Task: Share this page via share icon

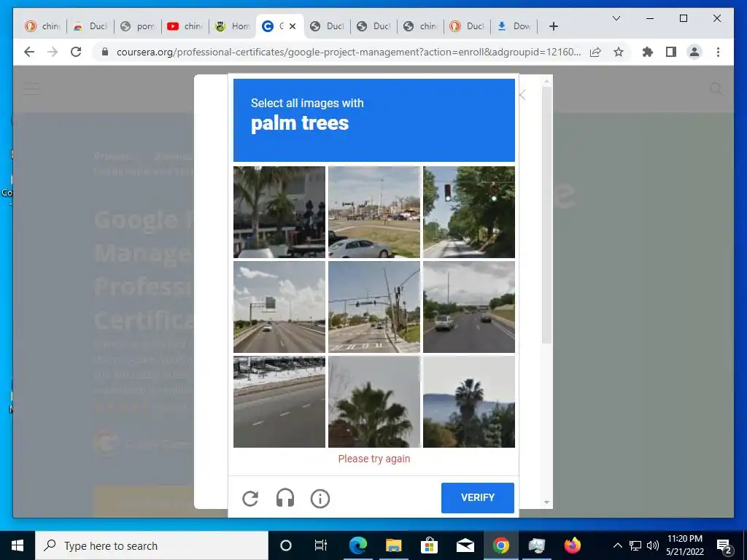Action: 595,52
